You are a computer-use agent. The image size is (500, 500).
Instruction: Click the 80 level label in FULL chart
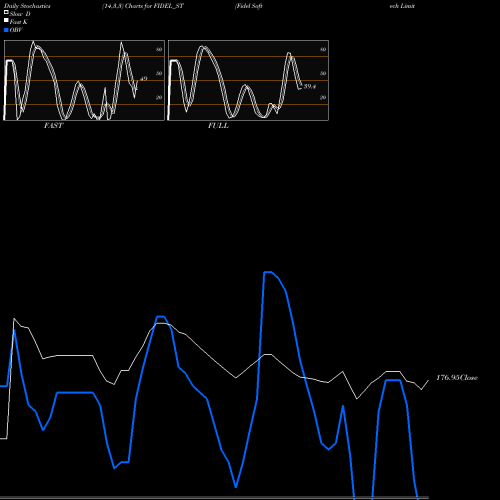coord(323,49)
